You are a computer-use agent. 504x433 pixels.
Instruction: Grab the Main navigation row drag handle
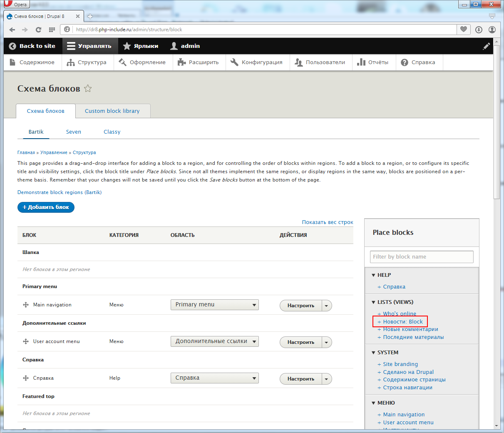(x=26, y=305)
